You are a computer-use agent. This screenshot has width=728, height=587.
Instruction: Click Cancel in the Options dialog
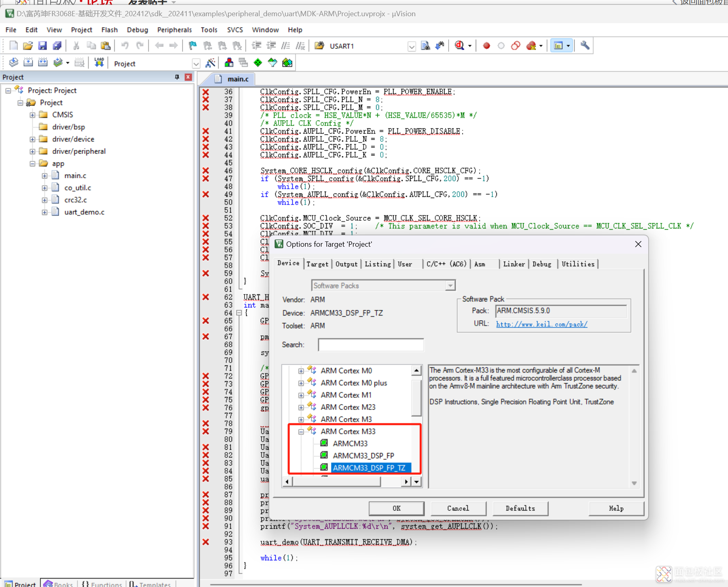click(458, 508)
